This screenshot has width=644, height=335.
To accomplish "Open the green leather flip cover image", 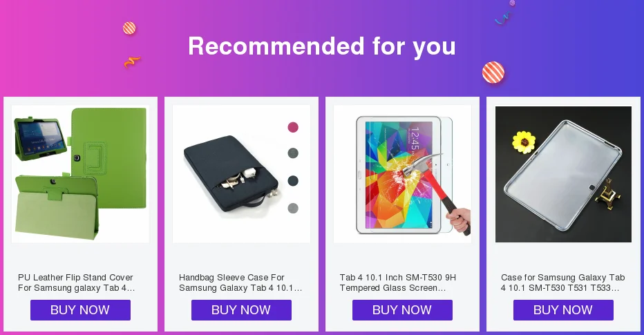I will pyautogui.click(x=80, y=174).
